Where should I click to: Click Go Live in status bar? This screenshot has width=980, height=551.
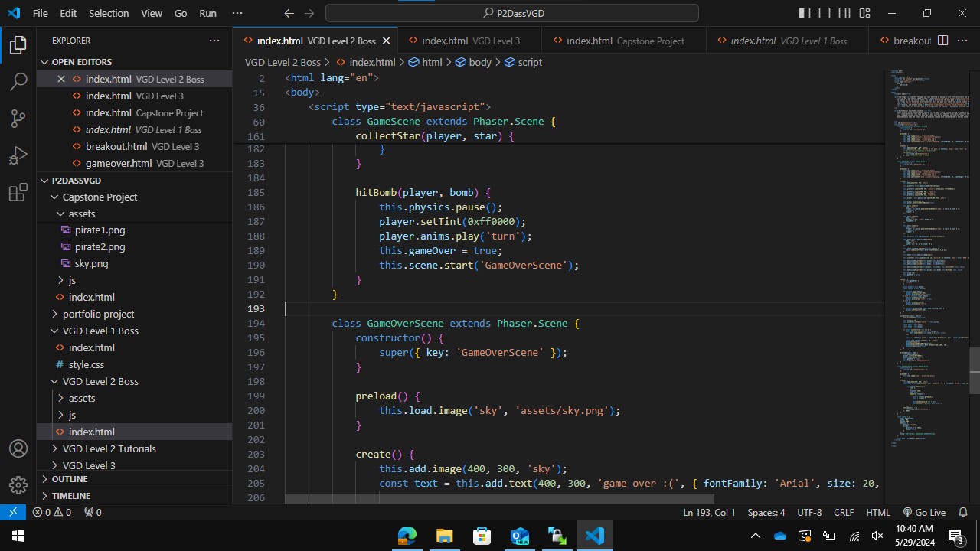click(x=923, y=512)
